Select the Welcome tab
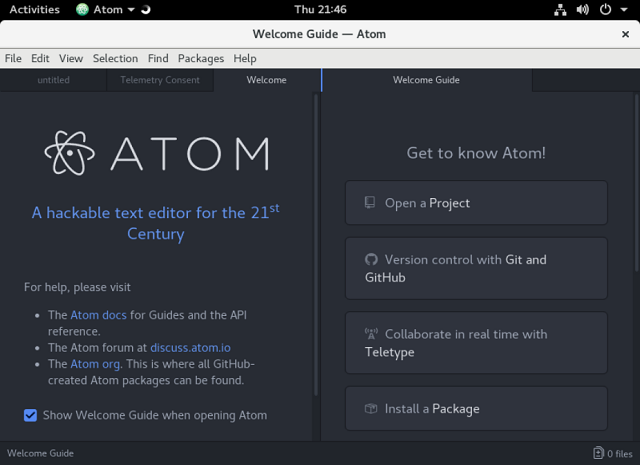This screenshot has height=465, width=640. [267, 80]
